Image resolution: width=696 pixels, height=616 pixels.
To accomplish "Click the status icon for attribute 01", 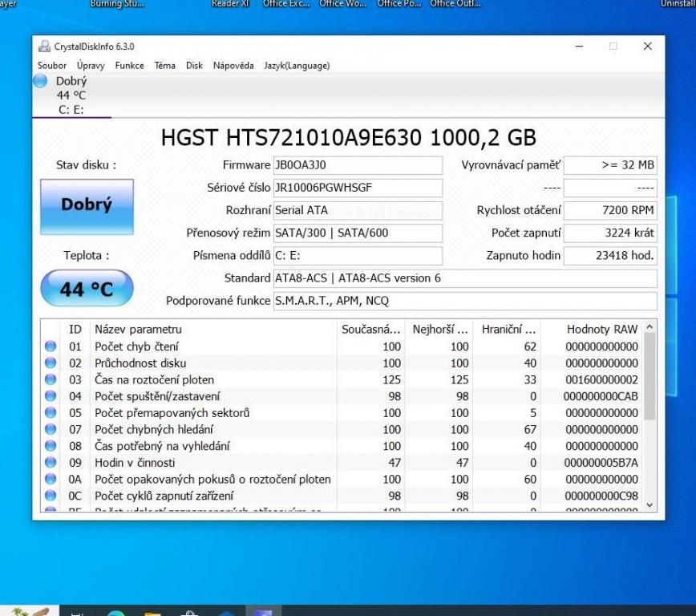I will pyautogui.click(x=51, y=346).
